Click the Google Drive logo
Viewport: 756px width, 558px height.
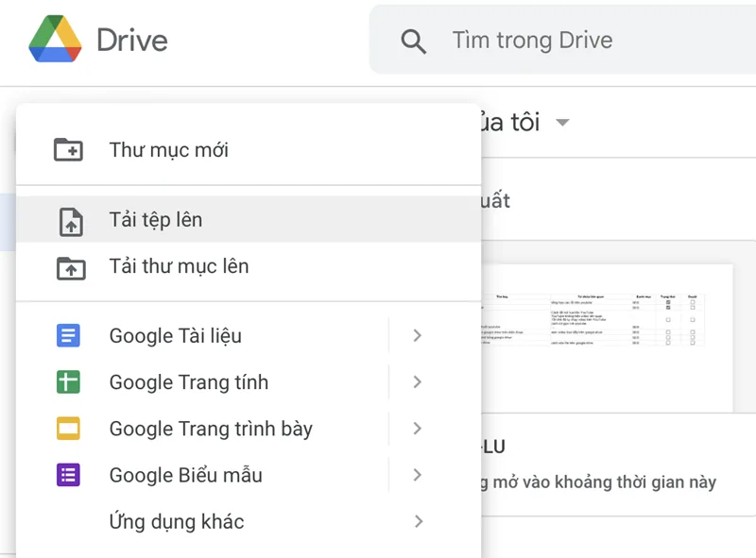55,39
